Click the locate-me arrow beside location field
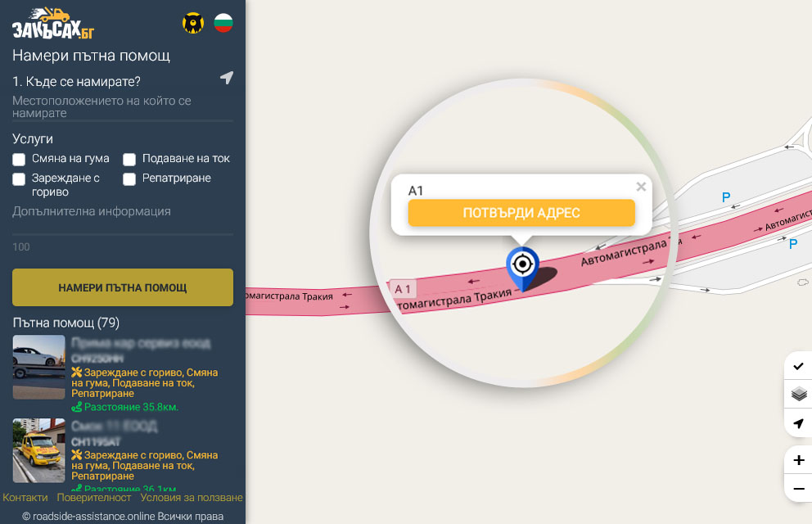 [227, 78]
